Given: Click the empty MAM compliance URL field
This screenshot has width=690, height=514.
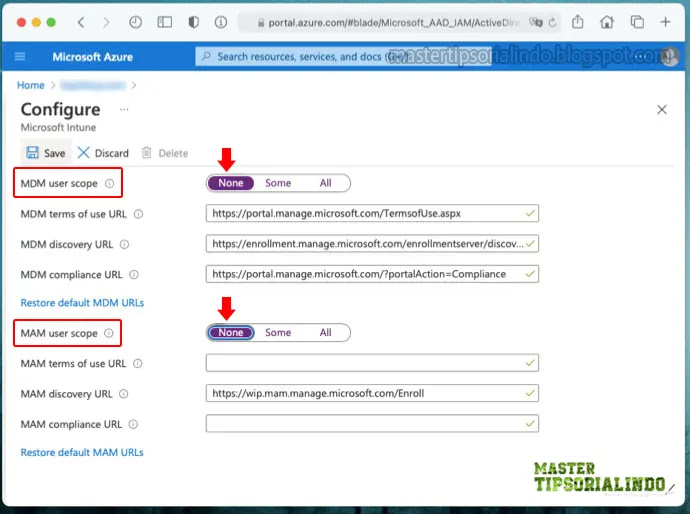Looking at the screenshot, I should (x=372, y=424).
